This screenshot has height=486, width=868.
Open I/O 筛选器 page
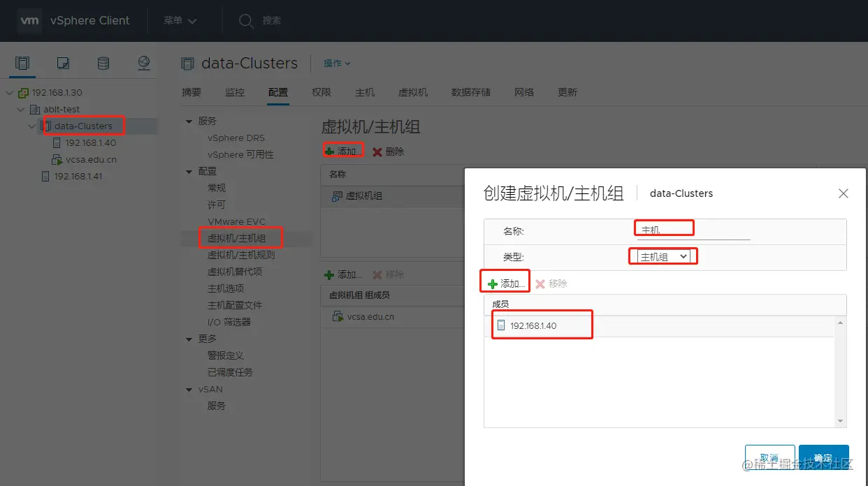click(229, 323)
